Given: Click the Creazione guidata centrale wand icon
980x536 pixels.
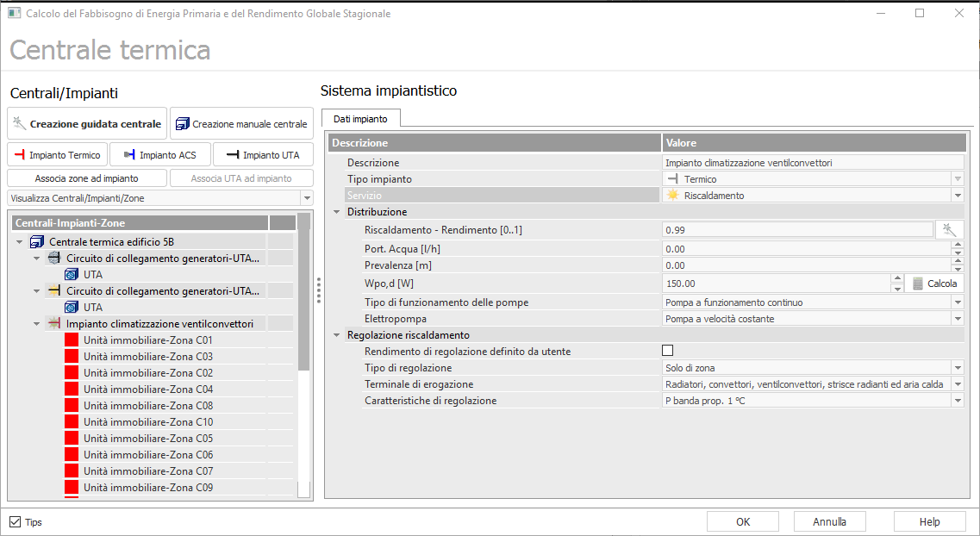Looking at the screenshot, I should click(19, 123).
